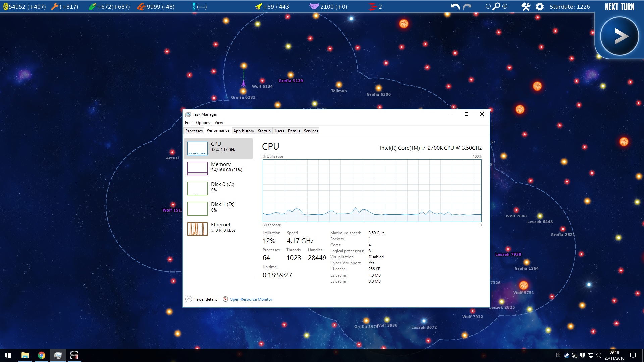Open Resource Monitor link

point(251,299)
